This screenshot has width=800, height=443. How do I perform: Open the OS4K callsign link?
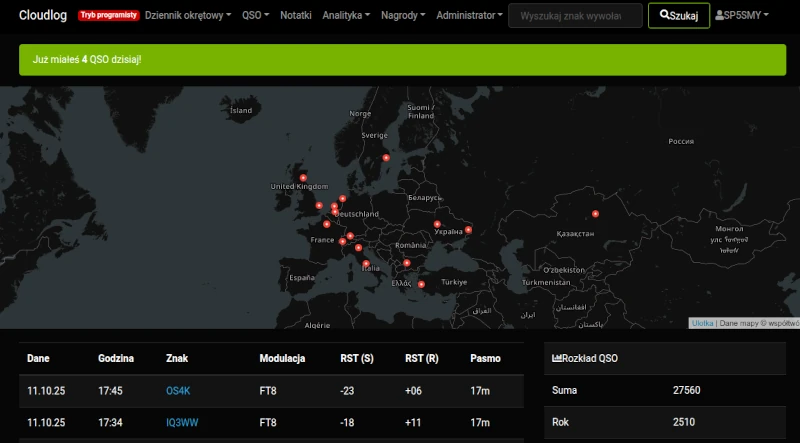pyautogui.click(x=177, y=391)
